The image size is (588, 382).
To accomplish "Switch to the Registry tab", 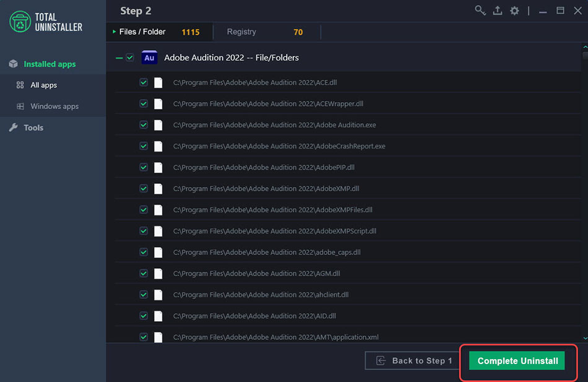I will 267,32.
